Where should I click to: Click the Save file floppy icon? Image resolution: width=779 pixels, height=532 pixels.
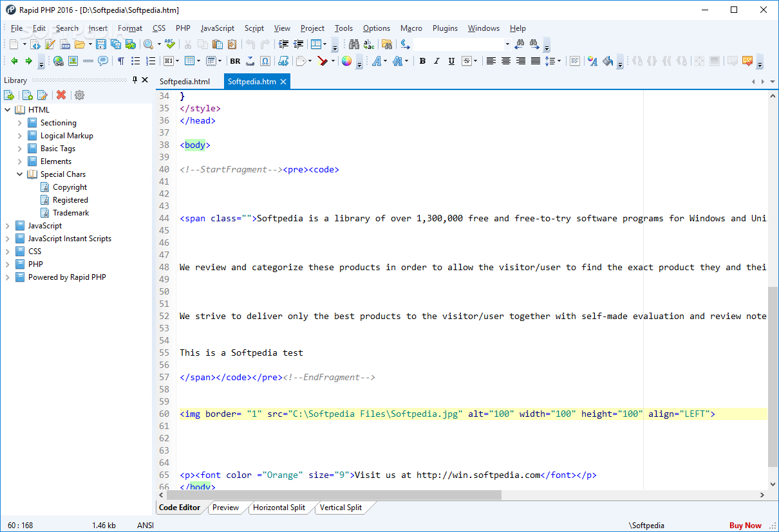101,44
